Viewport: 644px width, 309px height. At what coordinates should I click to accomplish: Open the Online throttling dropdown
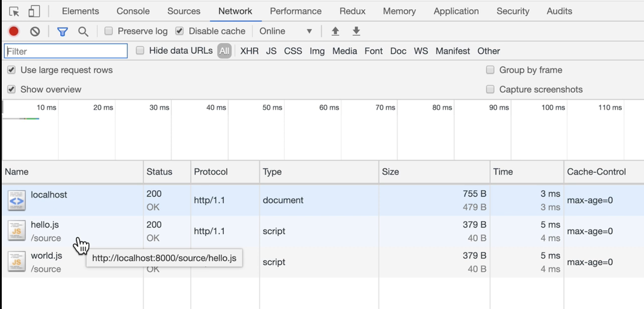[x=285, y=31]
